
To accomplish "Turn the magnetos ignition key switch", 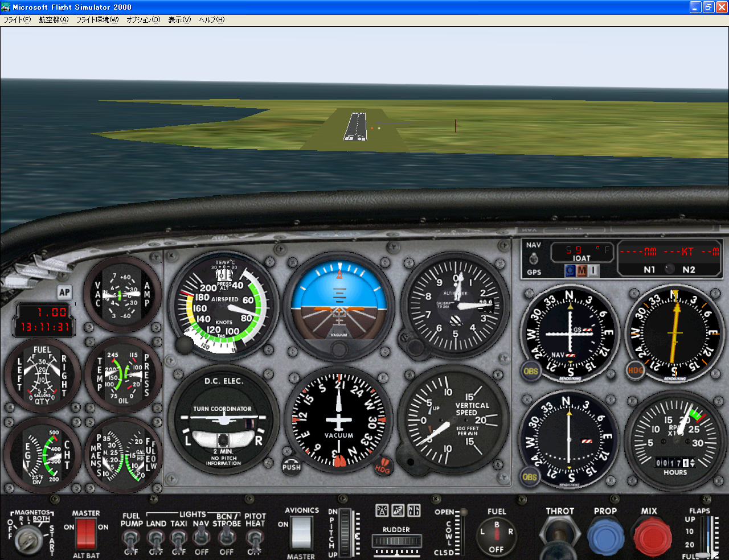I will (27, 540).
